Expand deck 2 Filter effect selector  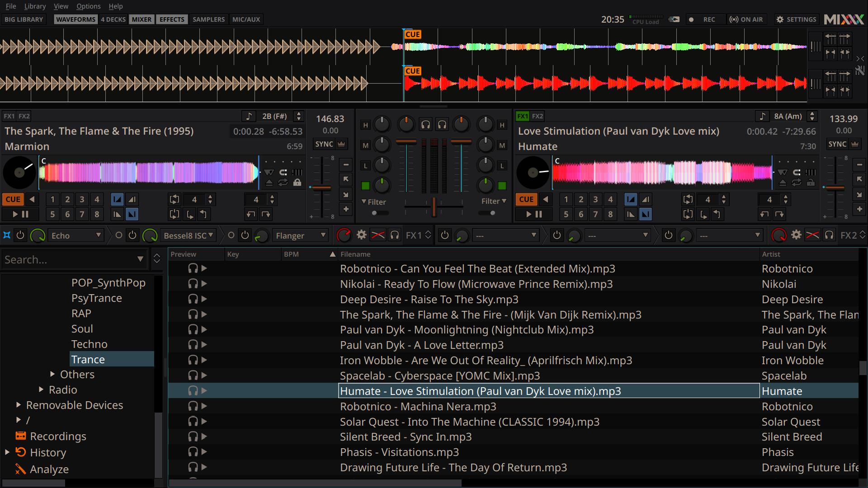(x=494, y=201)
